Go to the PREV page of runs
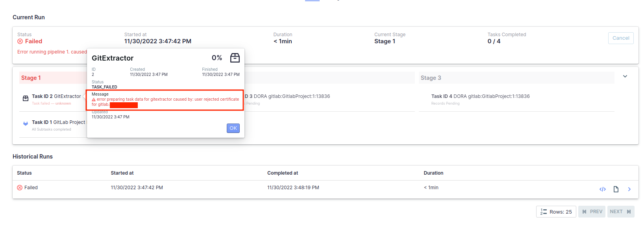Image resolution: width=644 pixels, height=225 pixels. 592,212
